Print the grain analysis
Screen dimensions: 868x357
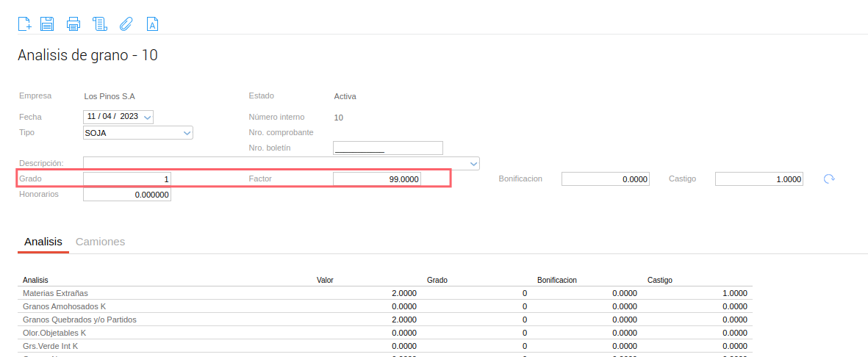[73, 24]
